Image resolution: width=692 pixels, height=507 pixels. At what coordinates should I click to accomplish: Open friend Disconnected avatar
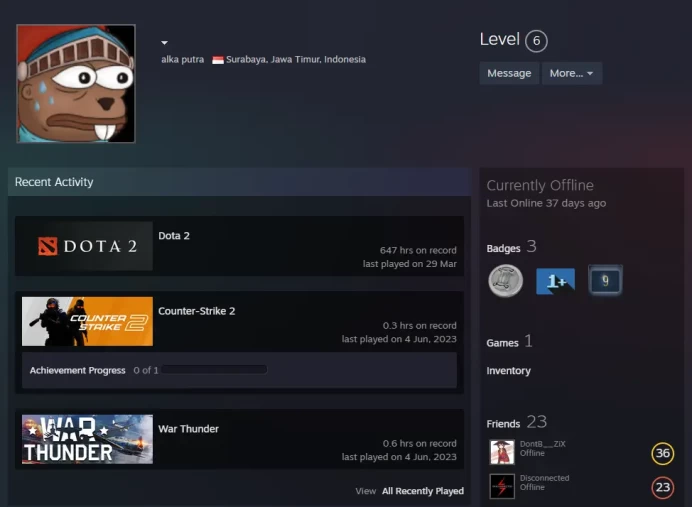(x=502, y=486)
